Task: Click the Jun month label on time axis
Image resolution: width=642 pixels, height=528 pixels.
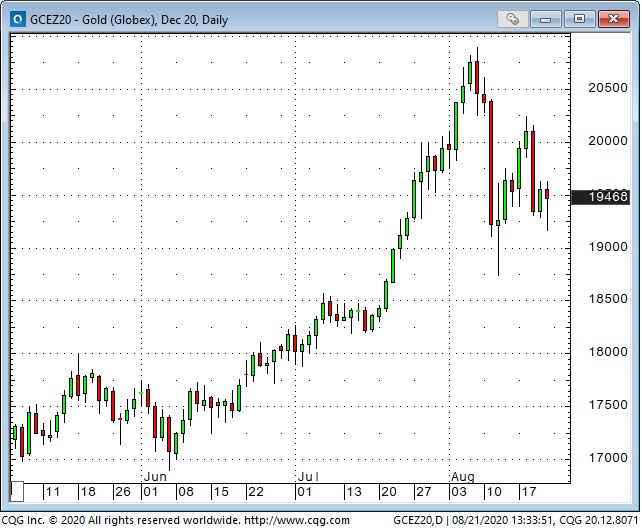Action: tap(155, 477)
